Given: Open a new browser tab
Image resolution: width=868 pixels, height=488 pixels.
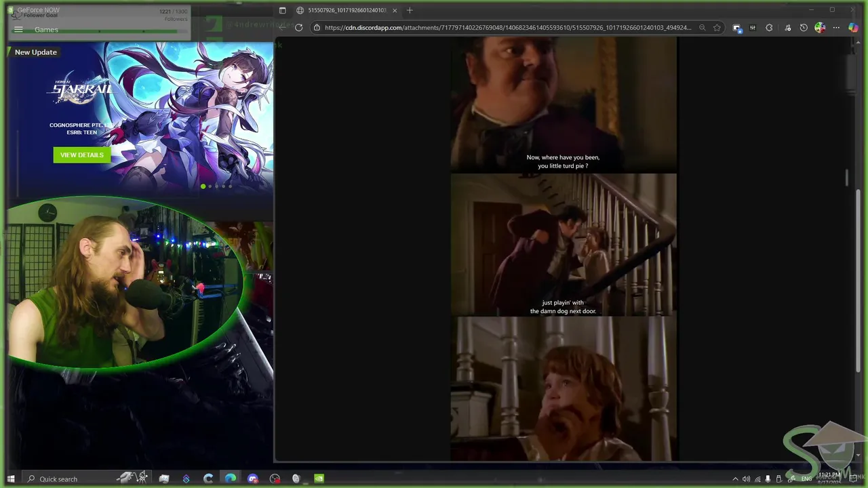Looking at the screenshot, I should tap(410, 10).
